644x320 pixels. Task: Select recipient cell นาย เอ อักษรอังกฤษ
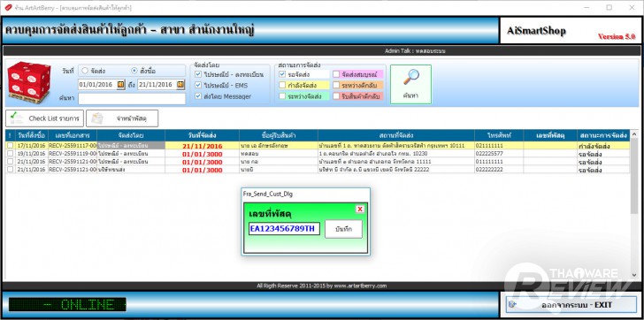tap(279, 146)
